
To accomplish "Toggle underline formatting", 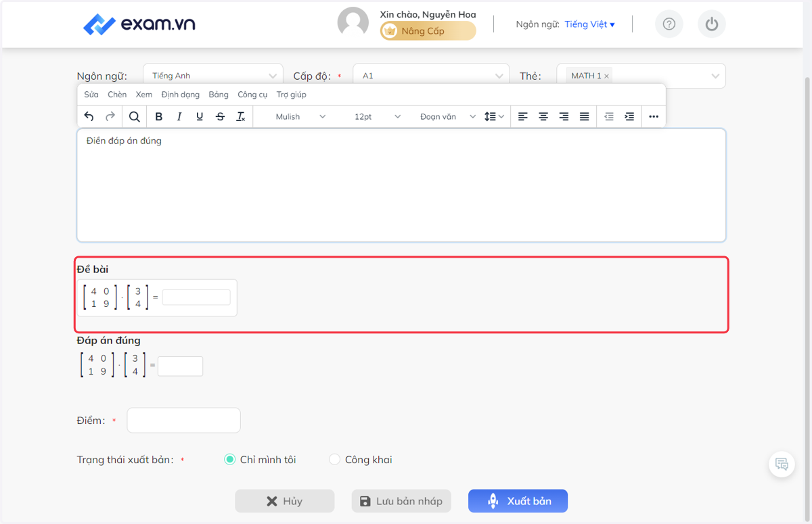I will coord(200,117).
